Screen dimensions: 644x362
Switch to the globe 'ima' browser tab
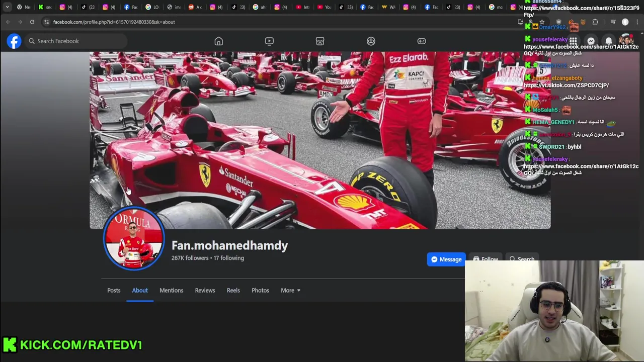pyautogui.click(x=174, y=7)
